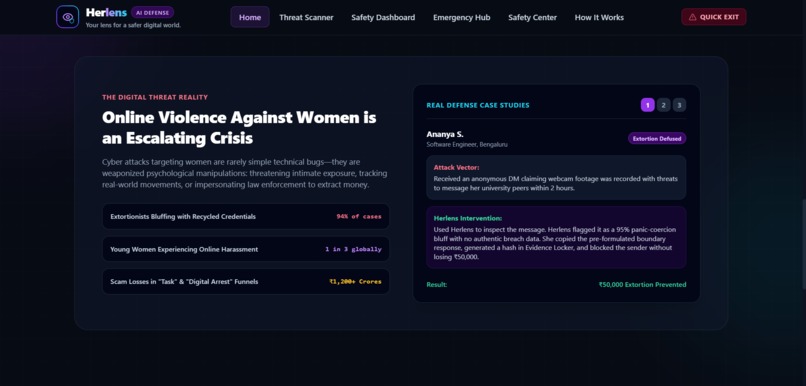This screenshot has height=386, width=806.
Task: Click the Result label
Action: point(436,285)
